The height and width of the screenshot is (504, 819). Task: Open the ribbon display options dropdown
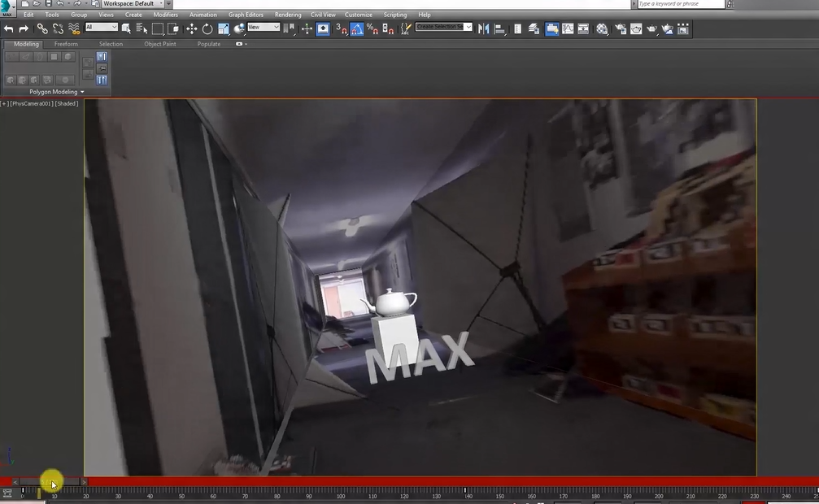pos(242,44)
